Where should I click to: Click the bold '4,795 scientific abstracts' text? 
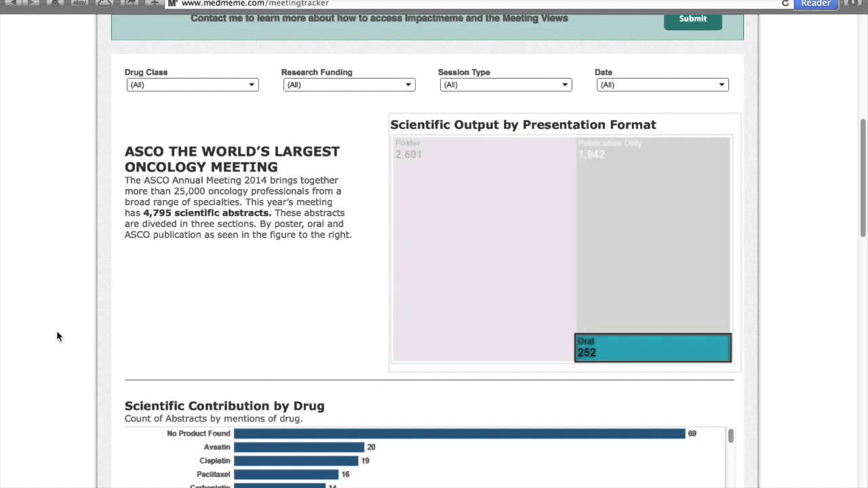tap(207, 213)
